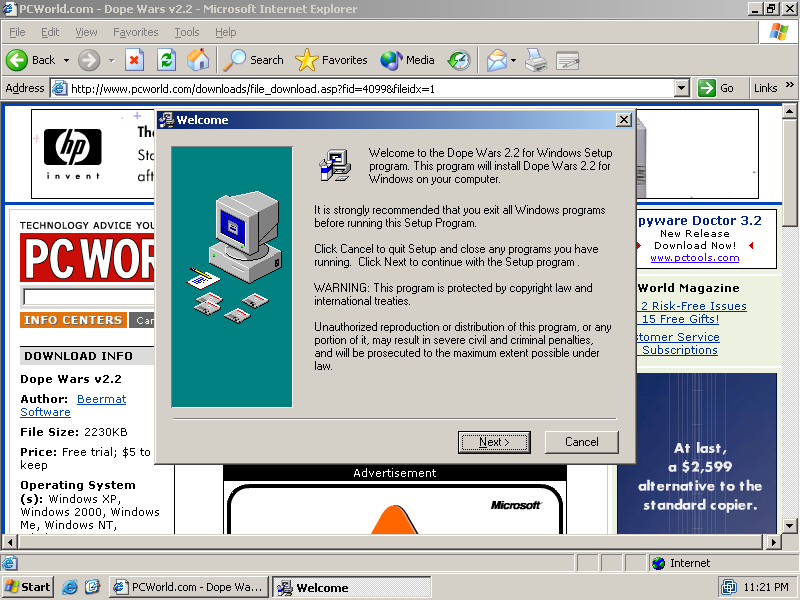Click the Forward arrow icon
800x600 pixels.
(89, 60)
